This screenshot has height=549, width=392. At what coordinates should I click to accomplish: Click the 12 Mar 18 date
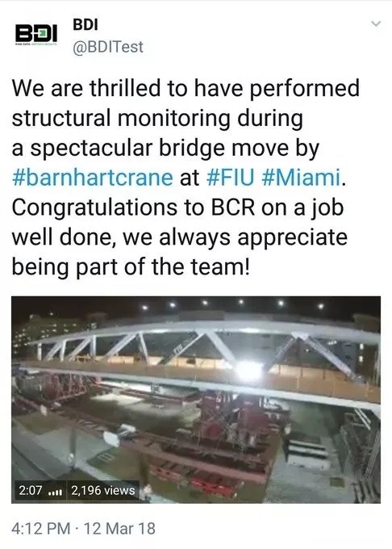point(119,528)
